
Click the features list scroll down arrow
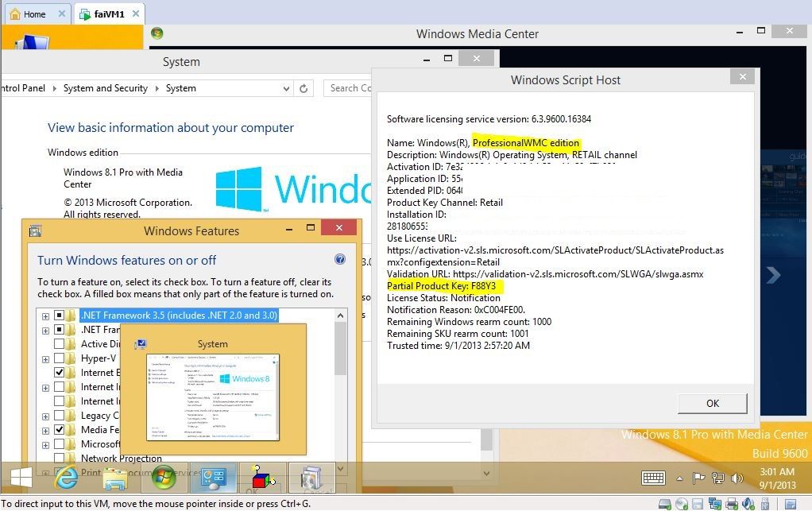click(340, 469)
